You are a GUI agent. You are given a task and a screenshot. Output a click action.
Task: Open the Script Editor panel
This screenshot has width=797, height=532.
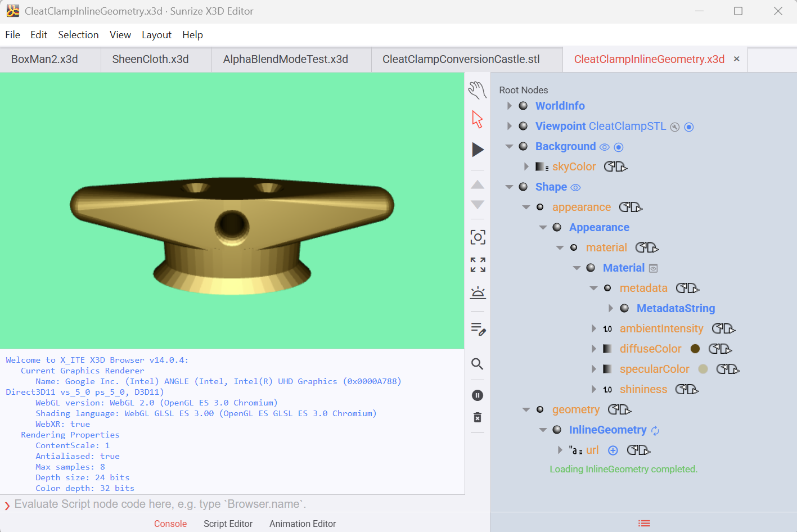(x=228, y=524)
